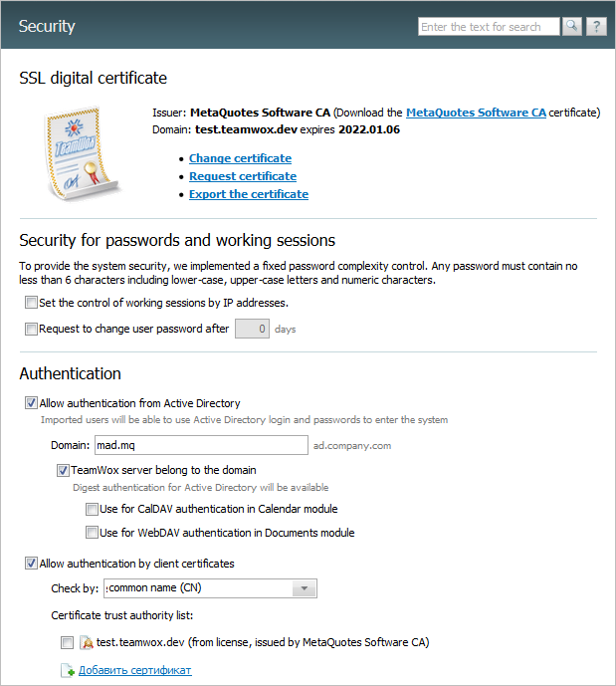Click the TeamWox certificate image
Screen dimensions: 616x686
(x=82, y=154)
